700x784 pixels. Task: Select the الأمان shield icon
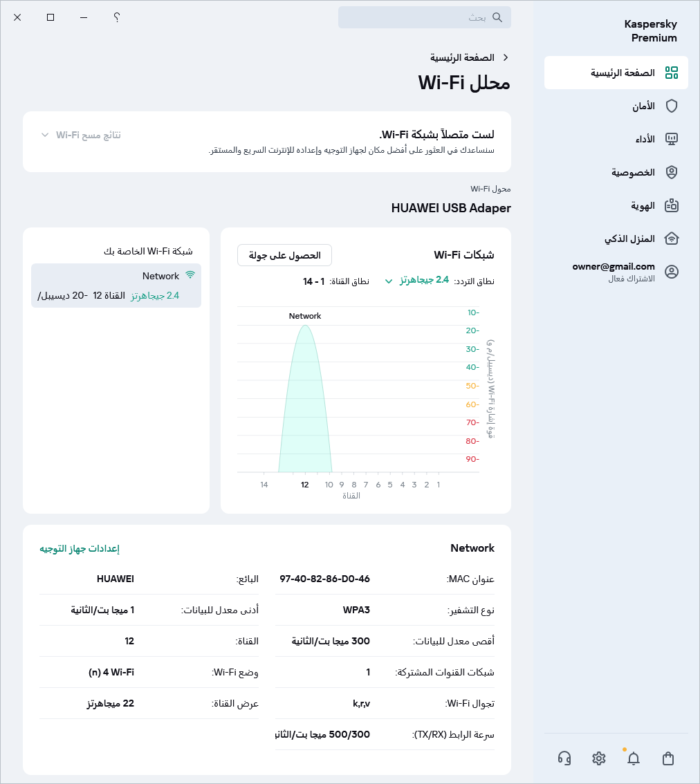coord(672,106)
